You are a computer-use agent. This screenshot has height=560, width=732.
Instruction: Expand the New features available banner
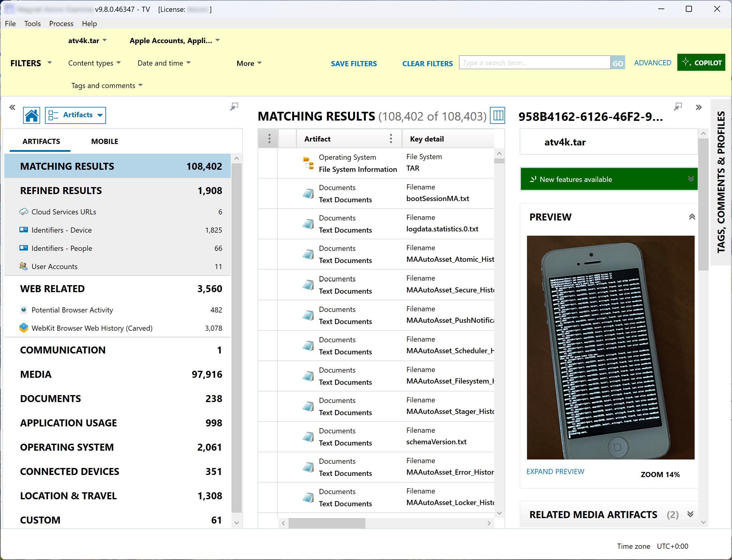[690, 179]
